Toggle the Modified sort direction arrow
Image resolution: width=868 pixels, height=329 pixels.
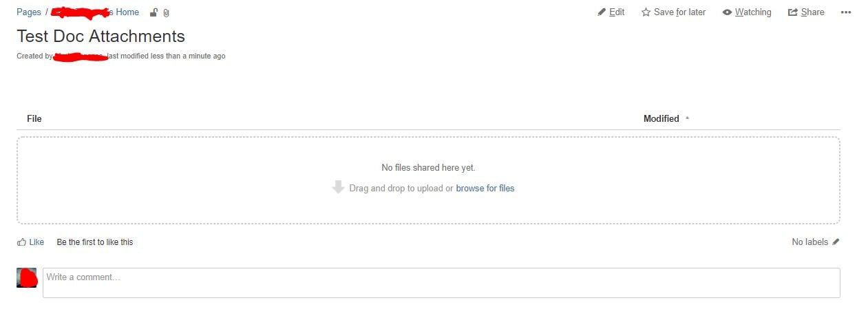coord(687,118)
